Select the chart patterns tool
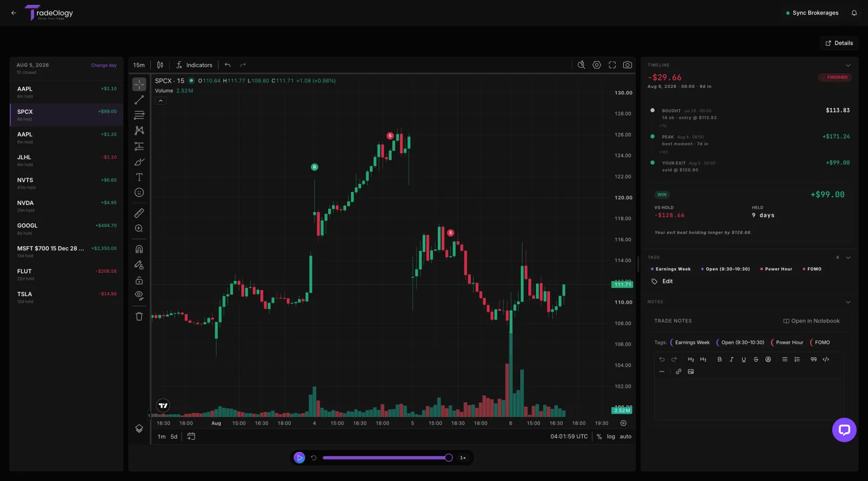The width and height of the screenshot is (868, 481). [139, 131]
